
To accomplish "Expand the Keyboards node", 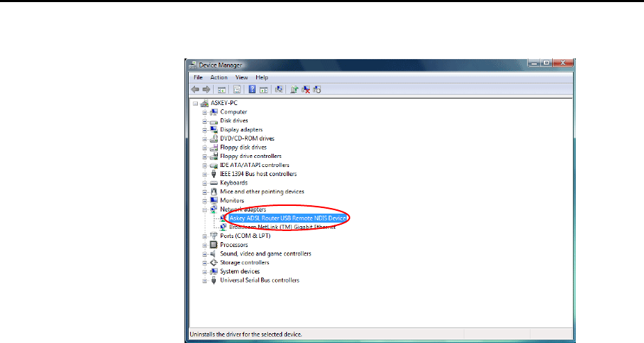I will click(x=205, y=183).
